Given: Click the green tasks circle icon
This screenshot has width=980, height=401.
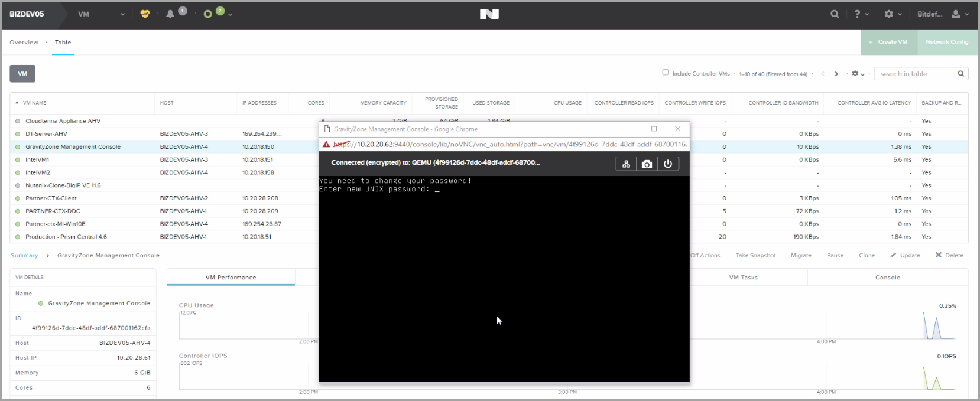Looking at the screenshot, I should 207,14.
